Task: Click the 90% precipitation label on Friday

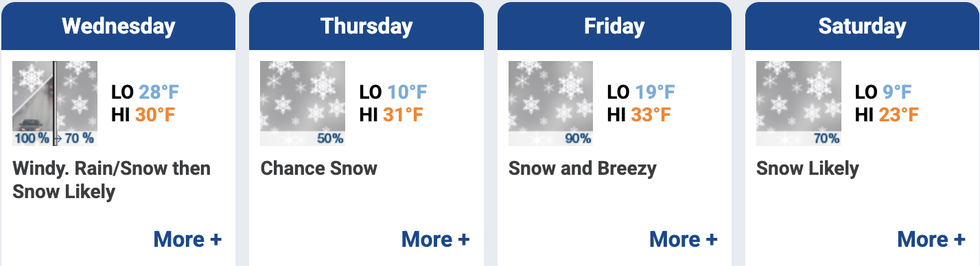Action: [578, 138]
